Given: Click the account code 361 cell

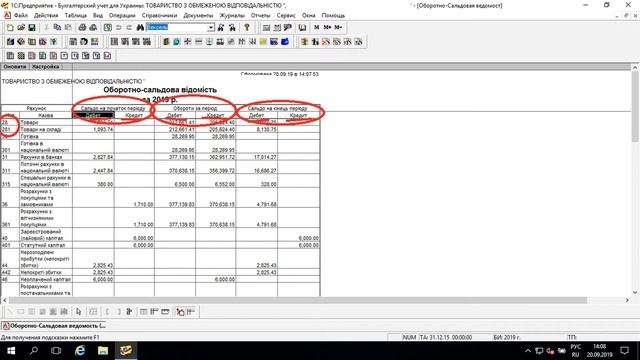Looking at the screenshot, I should [x=10, y=218].
